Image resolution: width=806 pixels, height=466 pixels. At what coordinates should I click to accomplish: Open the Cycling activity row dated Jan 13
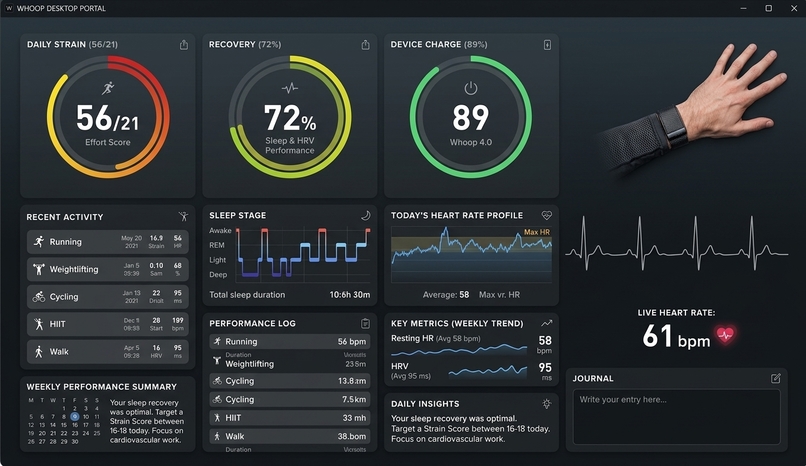tap(108, 296)
